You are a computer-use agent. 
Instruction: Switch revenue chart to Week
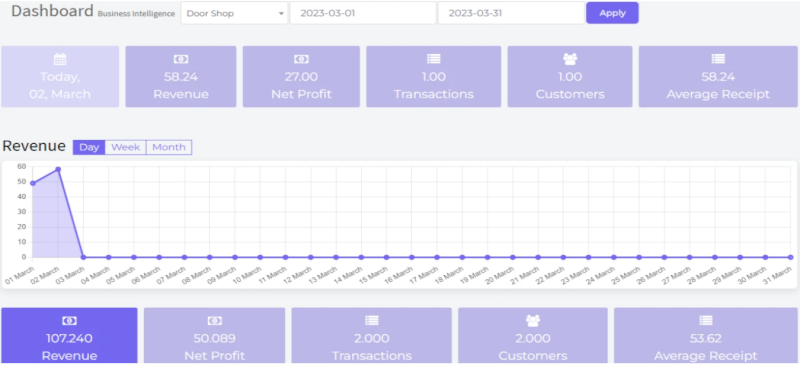point(126,147)
